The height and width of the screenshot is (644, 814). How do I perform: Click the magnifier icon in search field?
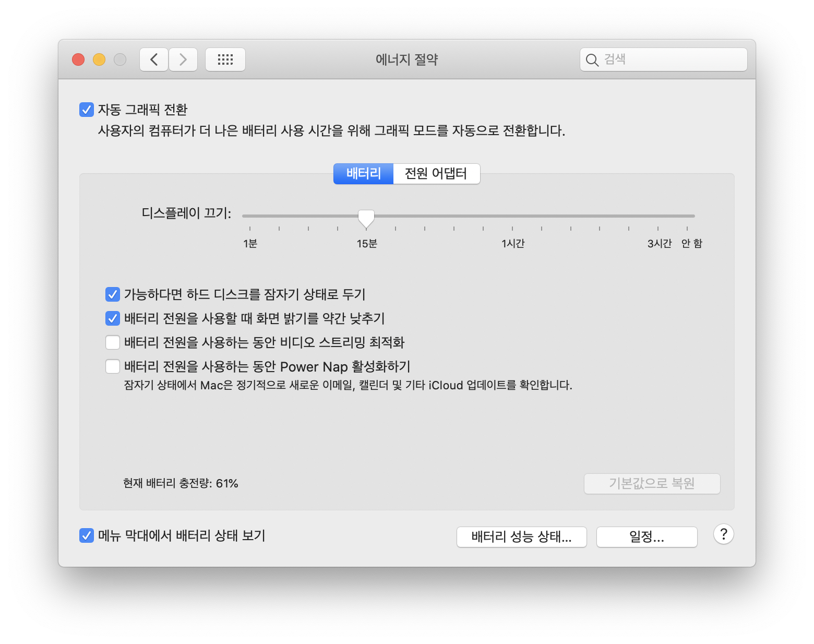click(592, 60)
